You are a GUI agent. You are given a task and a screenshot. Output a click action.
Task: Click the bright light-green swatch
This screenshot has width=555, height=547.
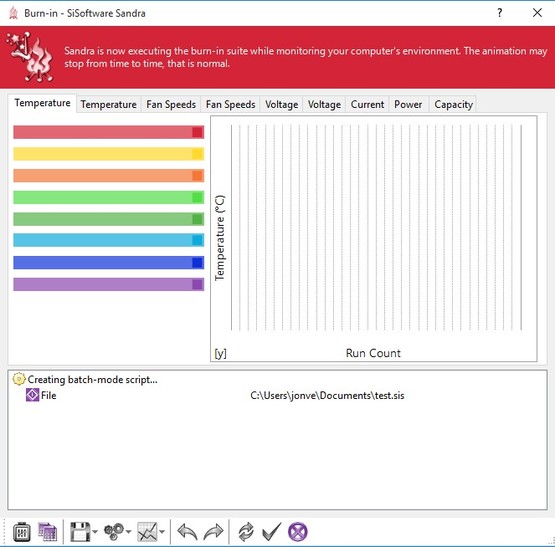coord(198,197)
